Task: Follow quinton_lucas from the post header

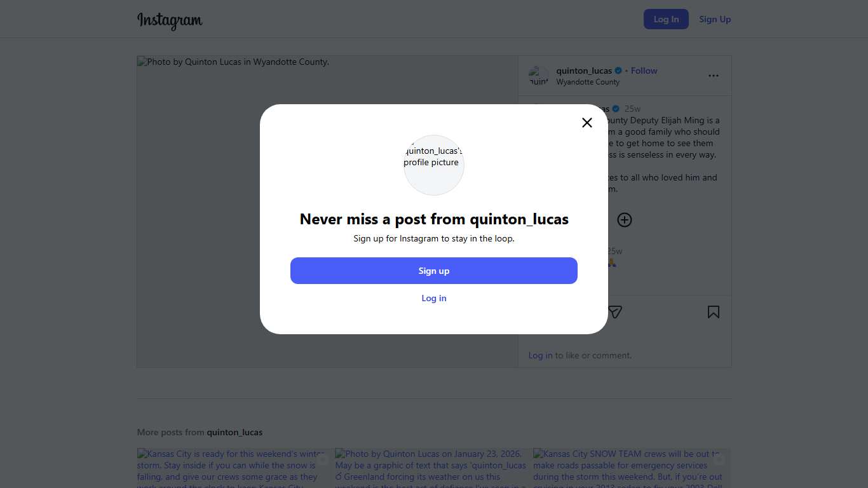Action: (x=644, y=71)
